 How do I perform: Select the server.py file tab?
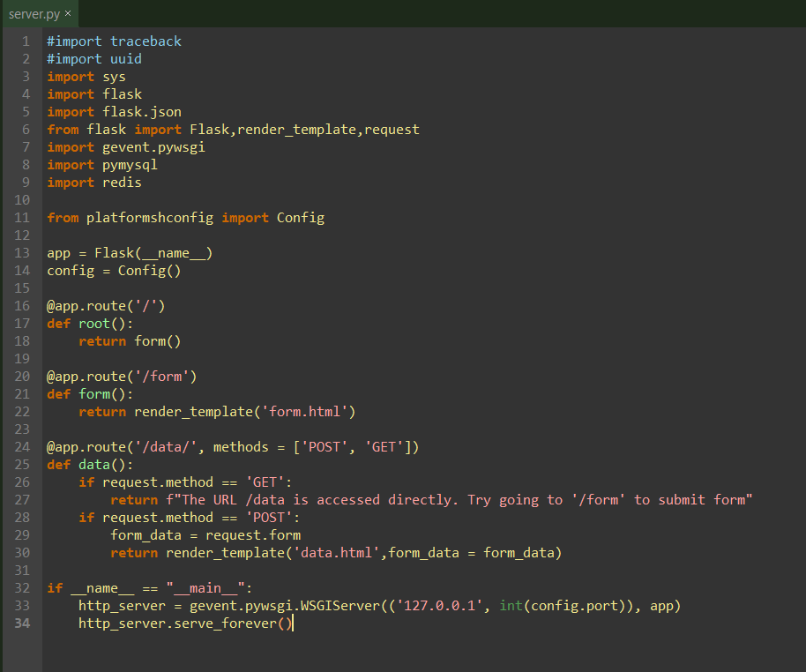33,13
